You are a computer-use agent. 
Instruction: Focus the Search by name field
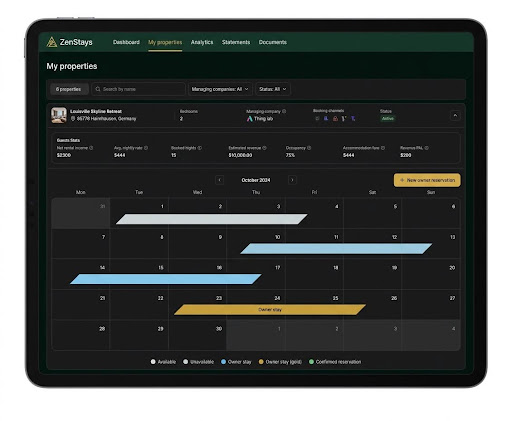(x=138, y=89)
